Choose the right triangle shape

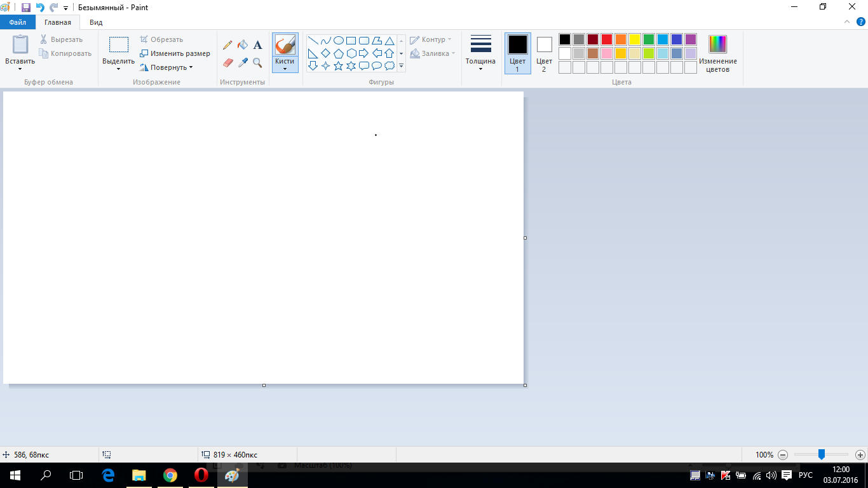click(313, 53)
